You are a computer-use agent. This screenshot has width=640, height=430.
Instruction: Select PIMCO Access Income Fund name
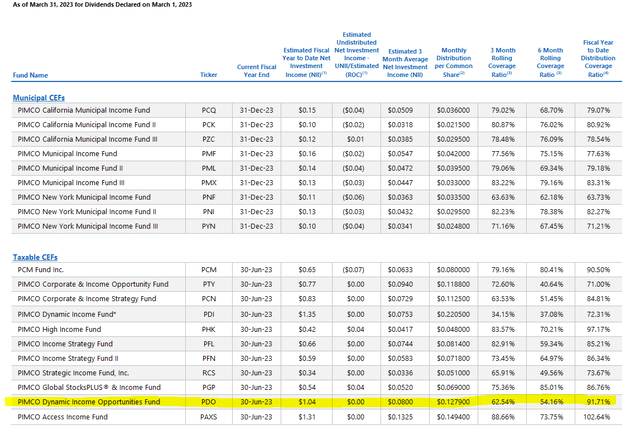[x=62, y=417]
